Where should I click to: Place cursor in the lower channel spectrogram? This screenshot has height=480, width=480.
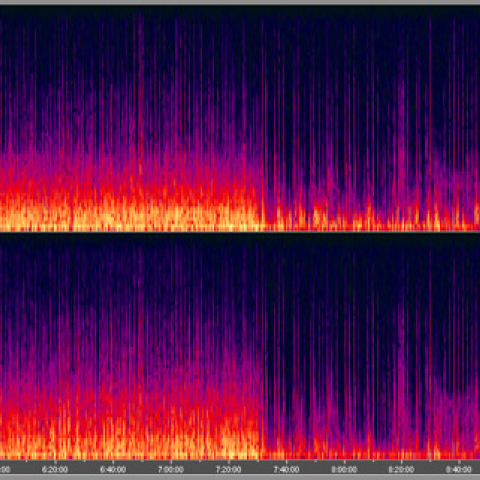(x=240, y=346)
